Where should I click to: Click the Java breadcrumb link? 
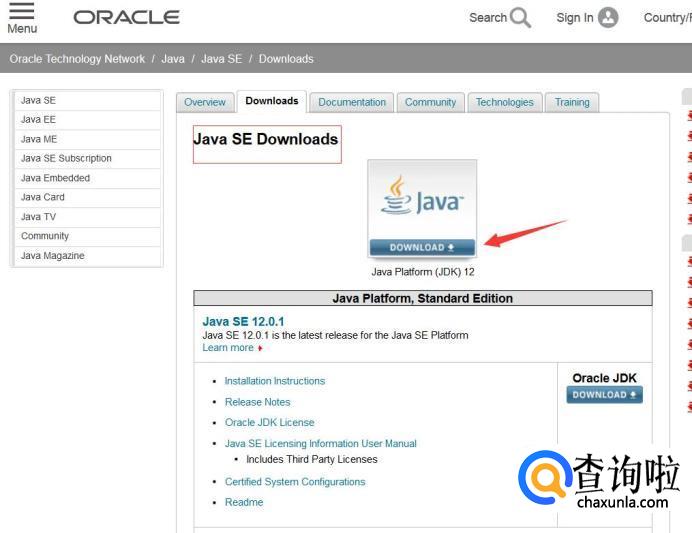173,59
